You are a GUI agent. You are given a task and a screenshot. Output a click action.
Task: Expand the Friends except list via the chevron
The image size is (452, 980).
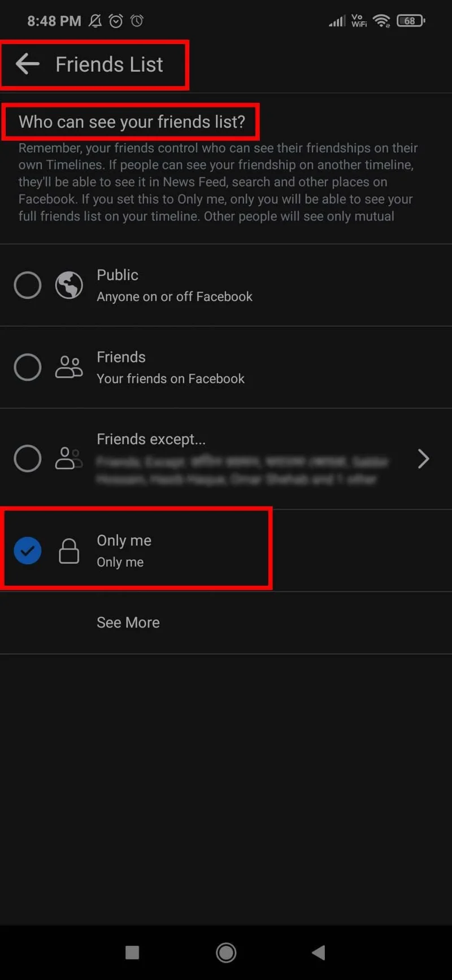coord(423,459)
